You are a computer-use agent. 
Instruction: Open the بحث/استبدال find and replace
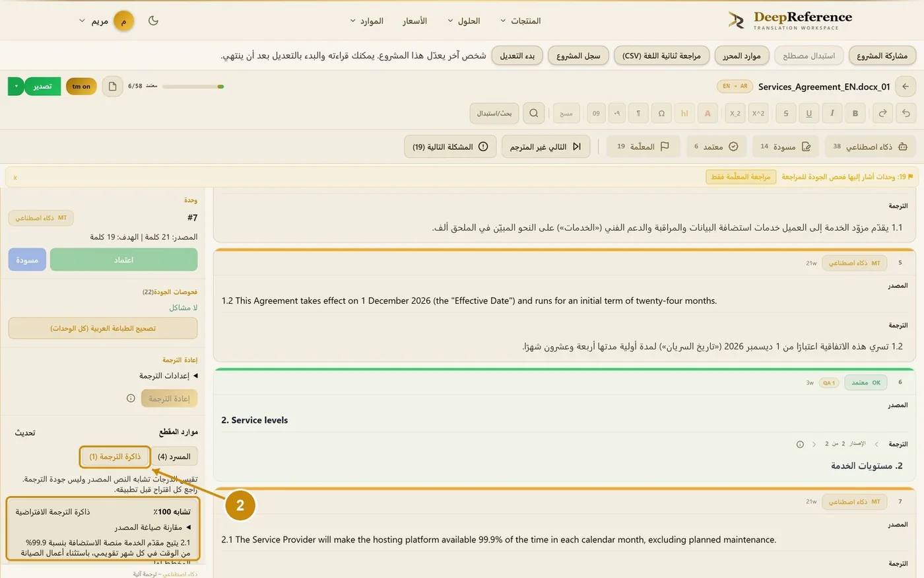point(494,113)
